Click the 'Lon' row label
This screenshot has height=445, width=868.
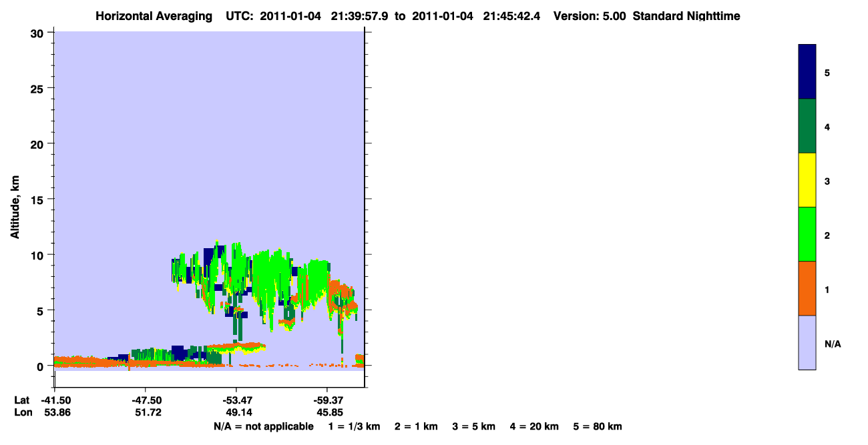[22, 412]
